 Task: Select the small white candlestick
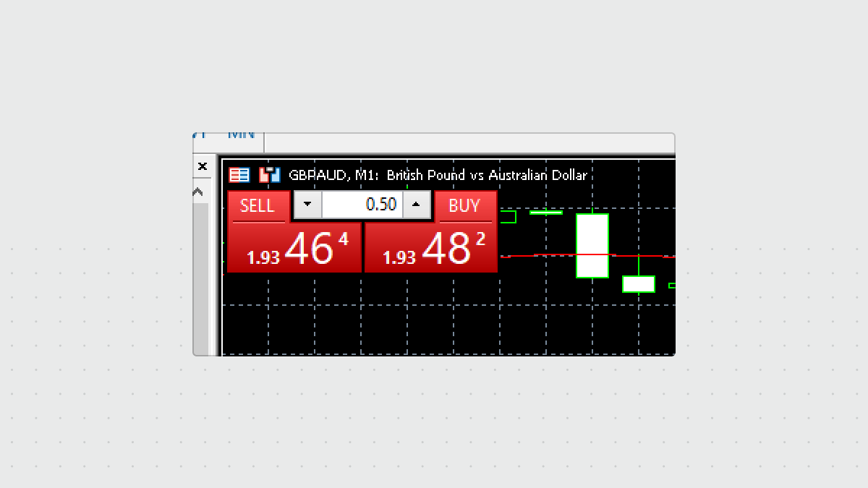pos(638,284)
